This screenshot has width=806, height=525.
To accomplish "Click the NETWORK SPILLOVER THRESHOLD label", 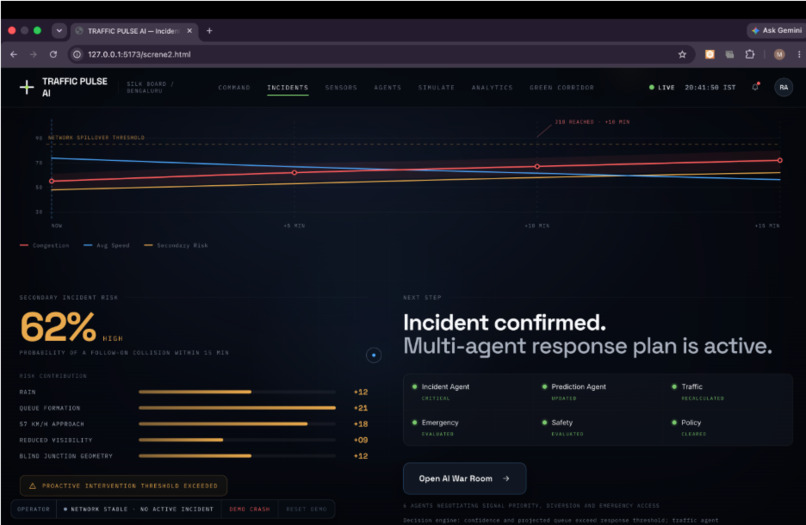I will 96,138.
